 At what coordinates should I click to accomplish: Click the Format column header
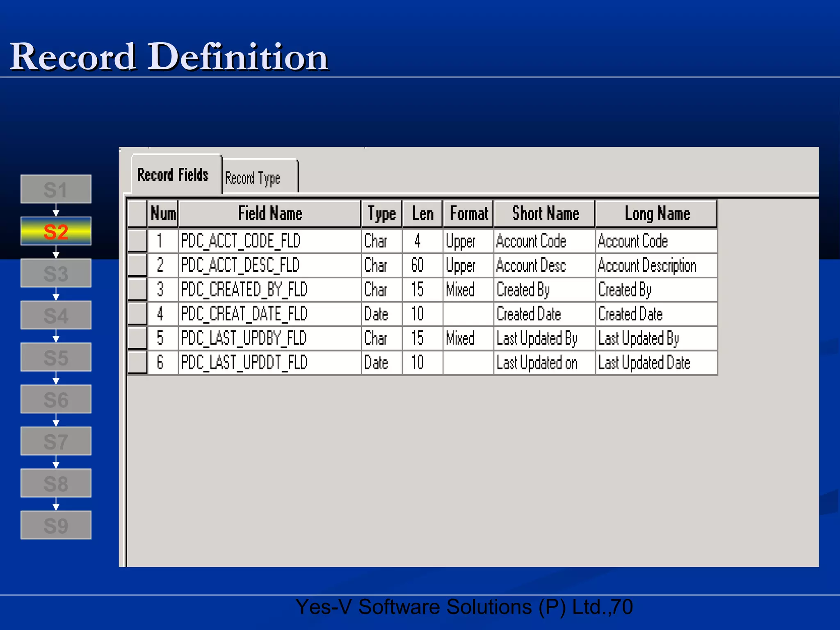468,214
